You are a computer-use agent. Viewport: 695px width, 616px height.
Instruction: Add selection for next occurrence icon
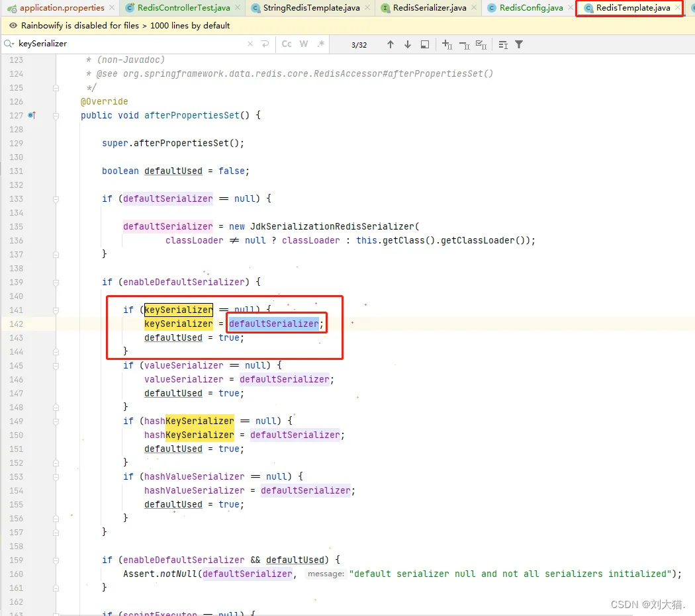point(447,44)
